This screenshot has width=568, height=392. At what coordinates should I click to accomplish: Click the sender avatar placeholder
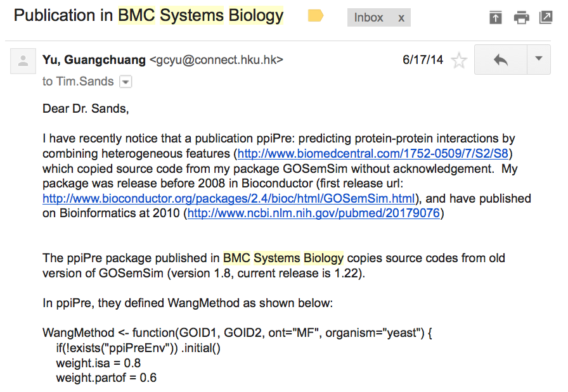(x=23, y=61)
